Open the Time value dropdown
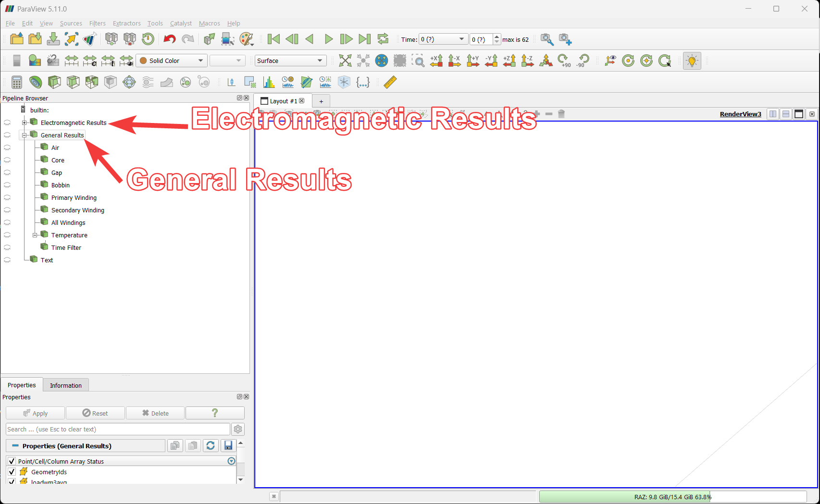The image size is (820, 504). 443,39
